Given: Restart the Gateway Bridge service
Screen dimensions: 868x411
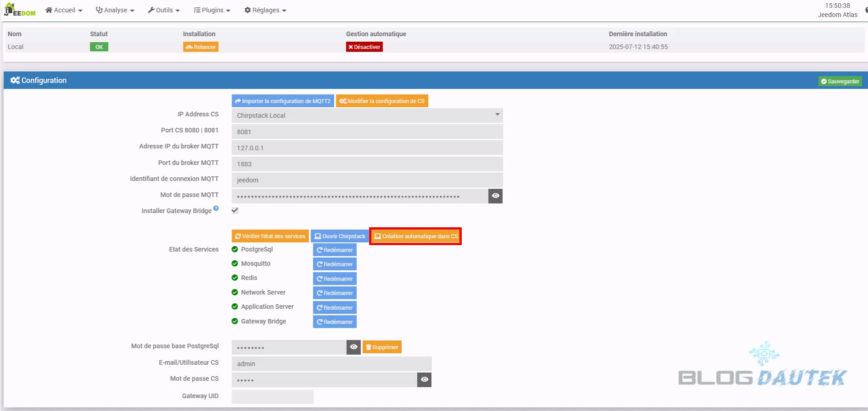Looking at the screenshot, I should coord(335,322).
